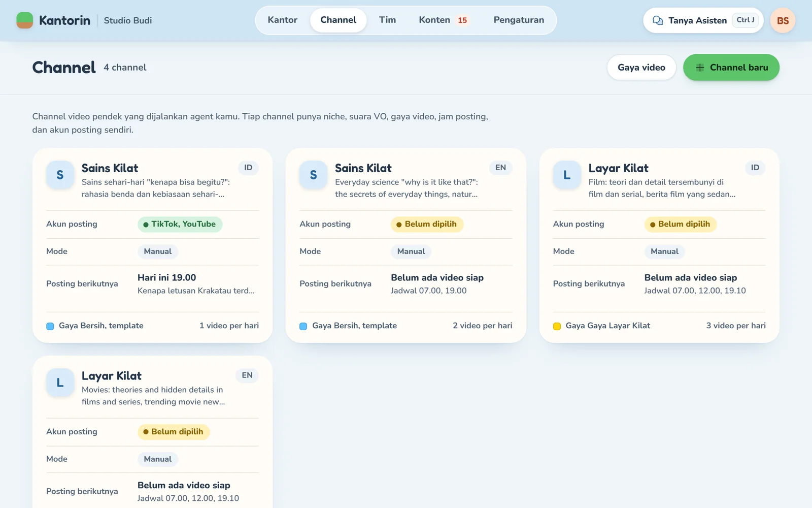Click "Hari ini 19.00" next posting text
812x508 pixels.
166,277
